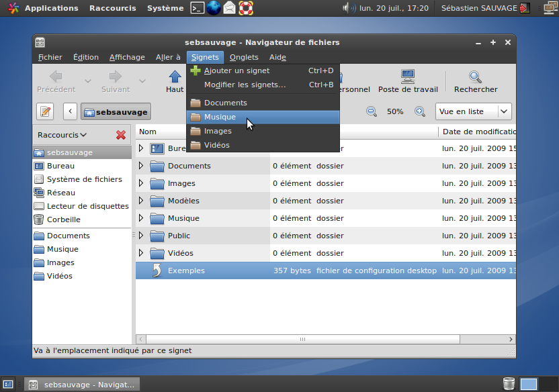Open the Fichier menu

point(50,57)
